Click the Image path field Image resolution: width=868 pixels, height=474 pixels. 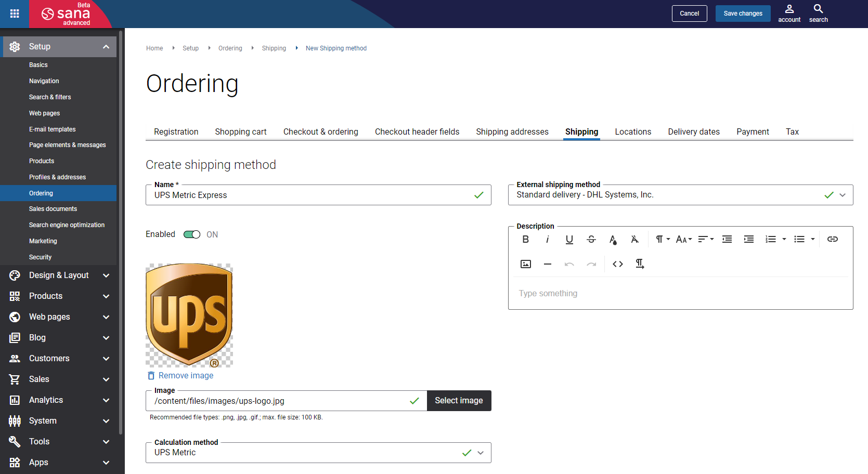coord(286,401)
